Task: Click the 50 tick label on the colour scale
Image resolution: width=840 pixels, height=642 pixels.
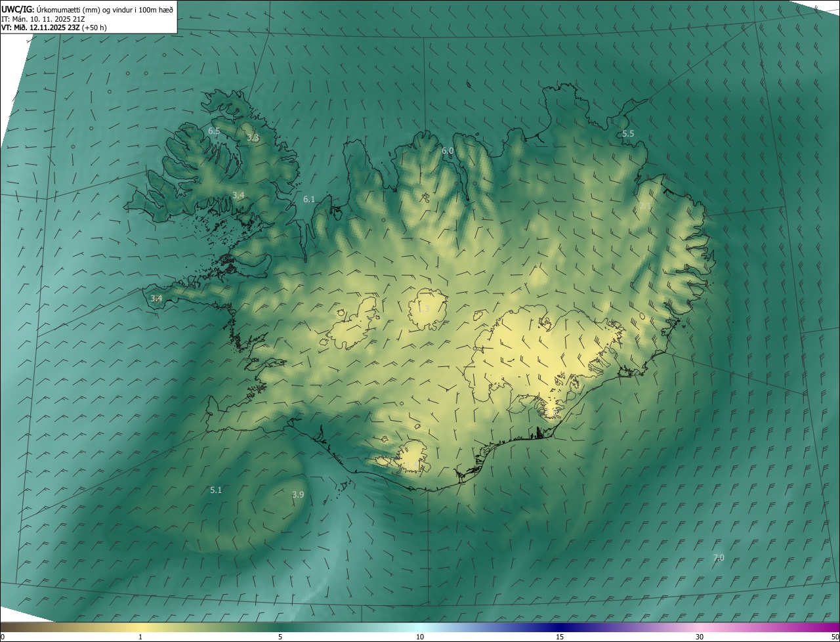Action: coord(835,637)
